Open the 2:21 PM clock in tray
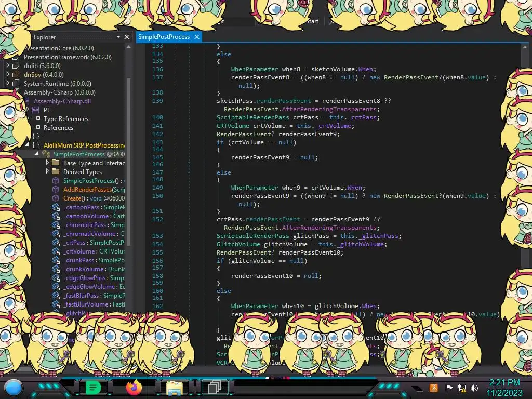The image size is (532, 399). click(x=504, y=383)
